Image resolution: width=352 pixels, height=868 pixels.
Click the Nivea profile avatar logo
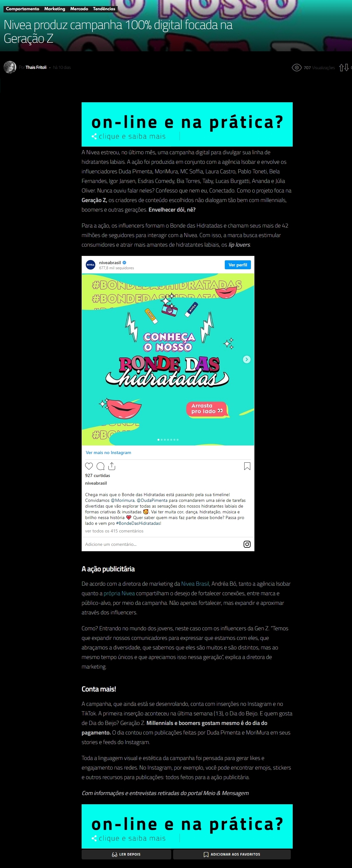click(x=91, y=265)
